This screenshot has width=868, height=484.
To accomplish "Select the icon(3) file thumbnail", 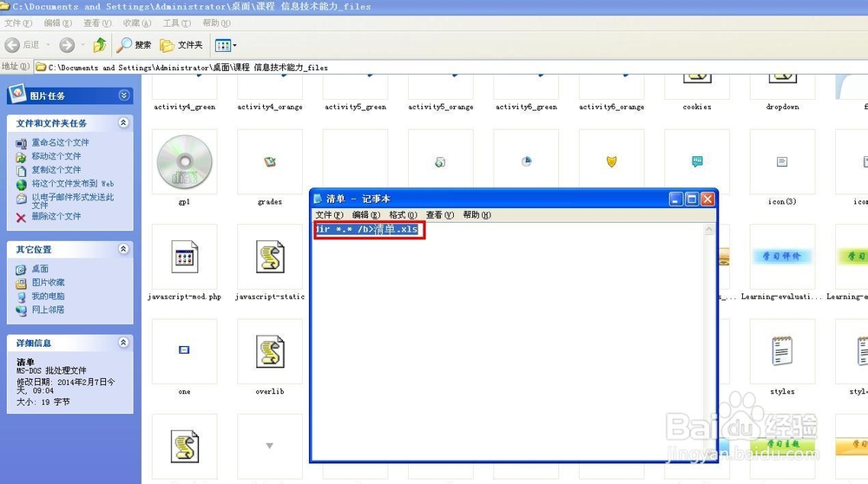I will click(782, 161).
